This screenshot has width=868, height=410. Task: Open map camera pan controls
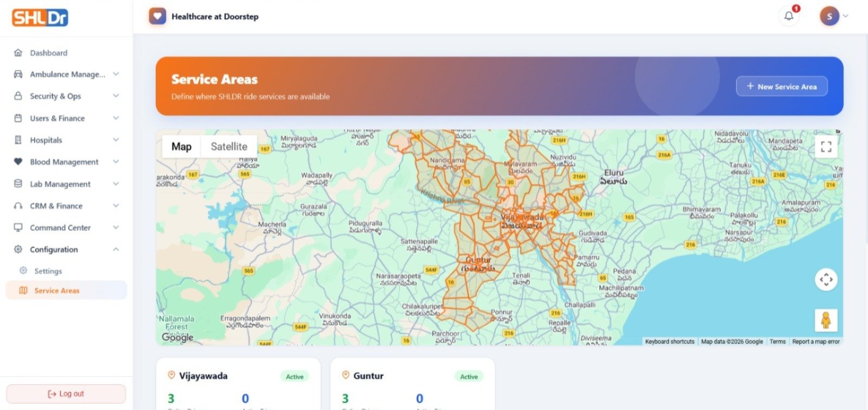[826, 280]
